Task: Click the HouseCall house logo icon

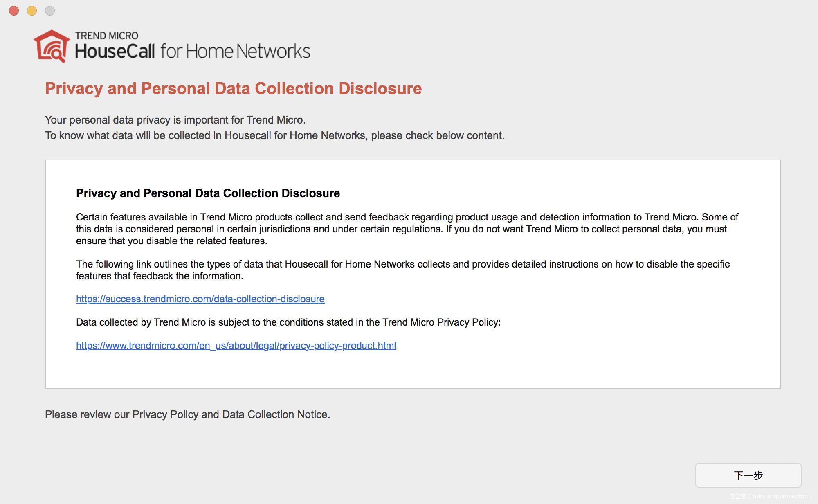Action: coord(52,46)
